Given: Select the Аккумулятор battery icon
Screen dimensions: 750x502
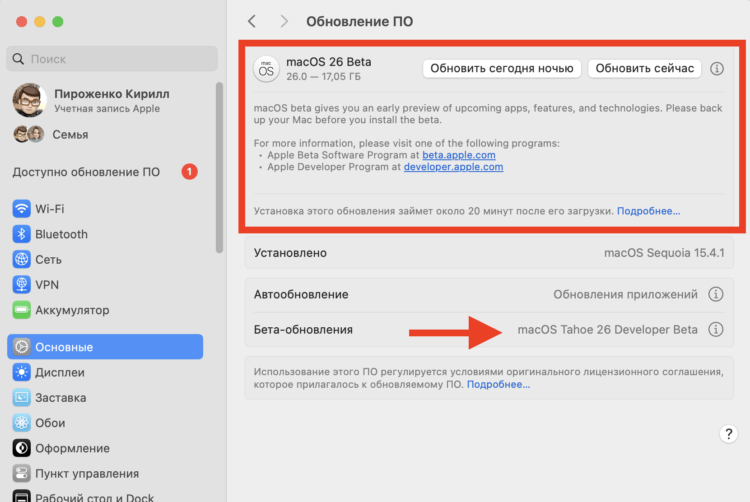Looking at the screenshot, I should click(22, 310).
